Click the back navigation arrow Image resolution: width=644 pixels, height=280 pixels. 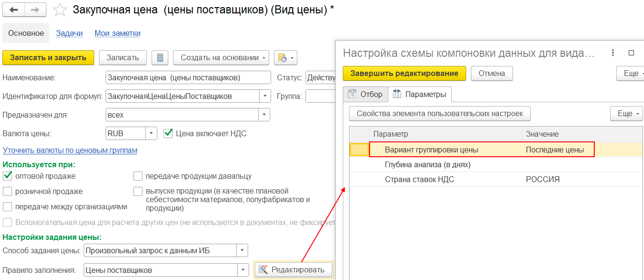(14, 10)
